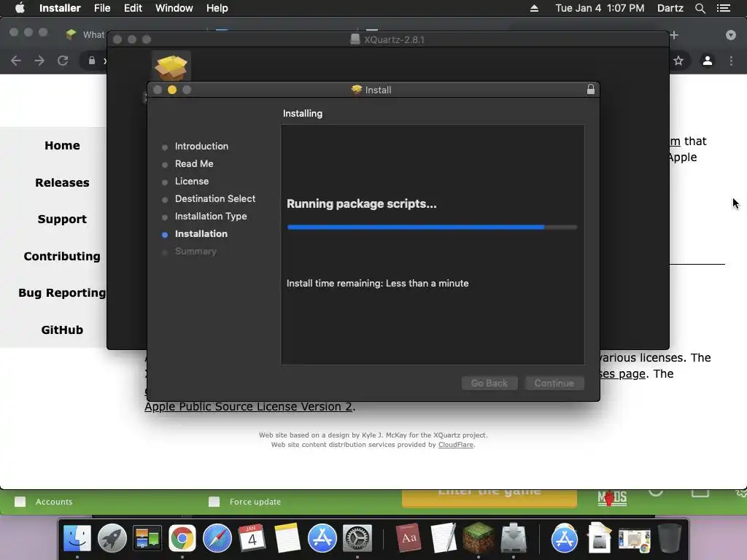Image resolution: width=747 pixels, height=560 pixels.
Task: Open the Installer menu
Action: pyautogui.click(x=60, y=8)
